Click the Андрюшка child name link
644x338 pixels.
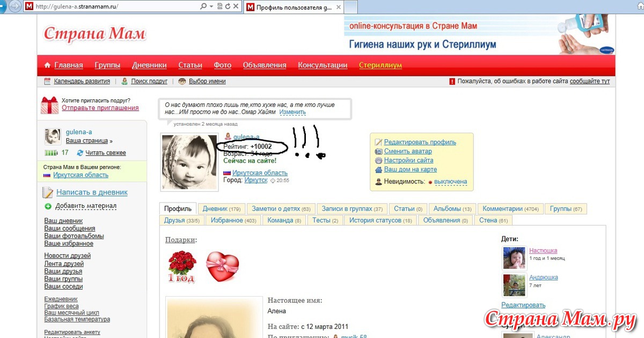point(544,277)
